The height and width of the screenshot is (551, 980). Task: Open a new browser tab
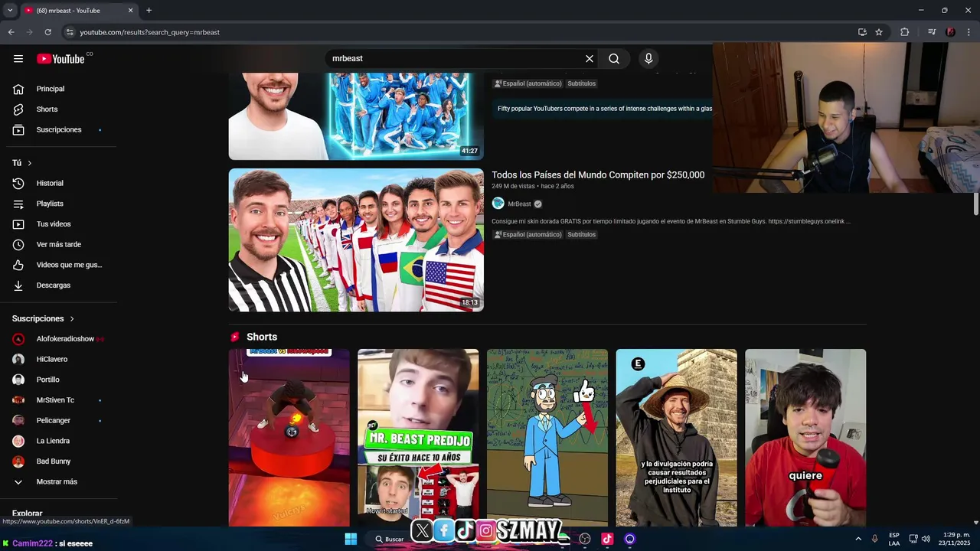[x=149, y=11]
